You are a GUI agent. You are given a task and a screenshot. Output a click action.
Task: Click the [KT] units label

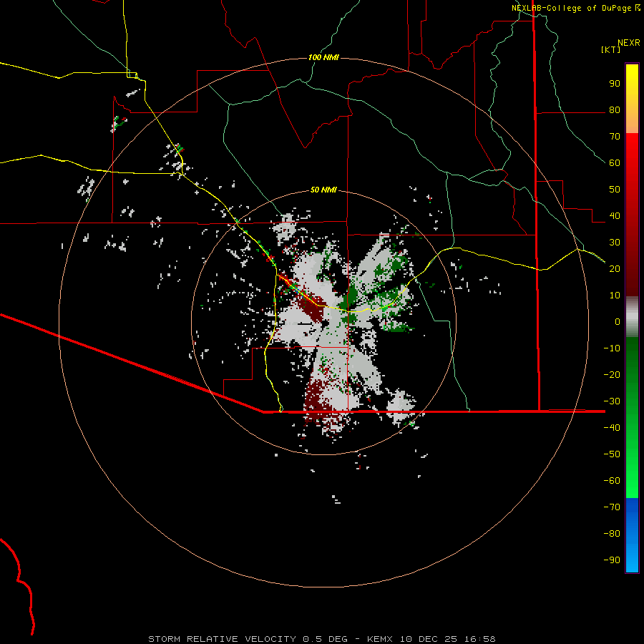click(611, 49)
